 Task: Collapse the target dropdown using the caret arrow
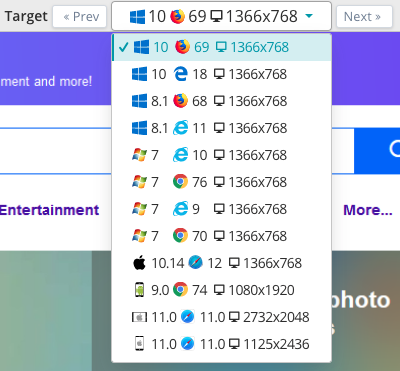pos(309,16)
